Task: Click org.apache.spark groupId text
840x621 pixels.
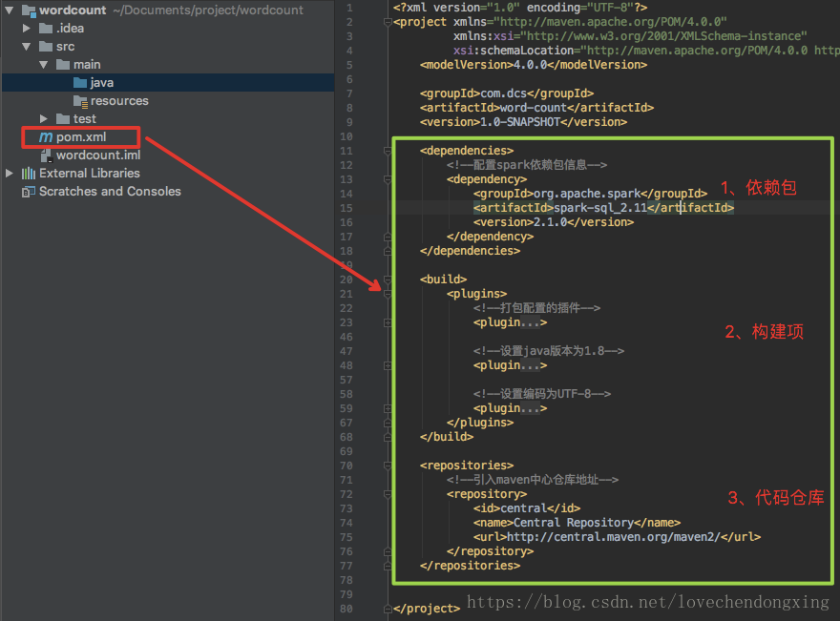Action: click(x=587, y=194)
